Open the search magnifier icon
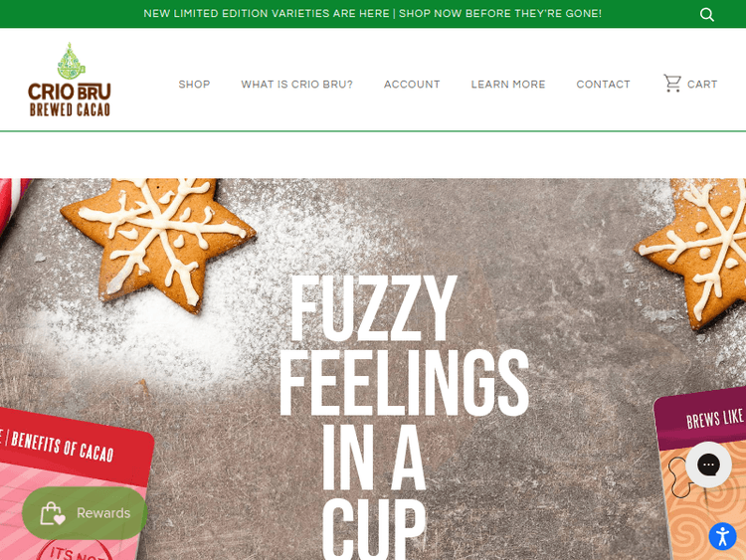The width and height of the screenshot is (746, 560). 707,15
